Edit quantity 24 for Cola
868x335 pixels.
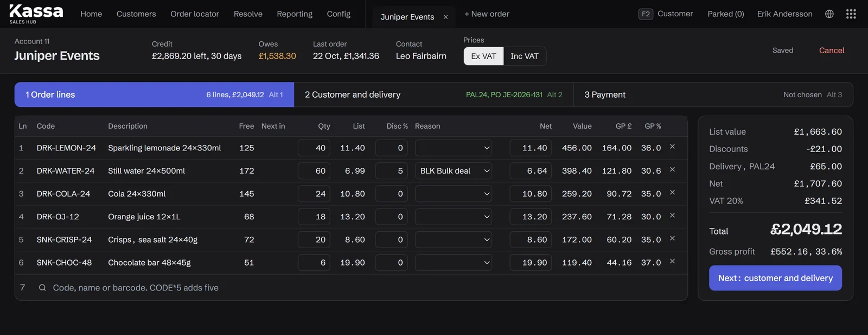pyautogui.click(x=314, y=194)
